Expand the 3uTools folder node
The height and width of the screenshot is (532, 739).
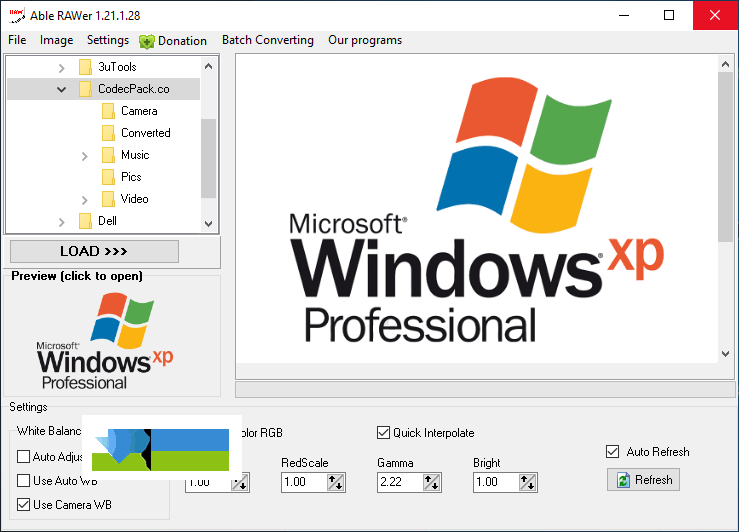coord(62,68)
